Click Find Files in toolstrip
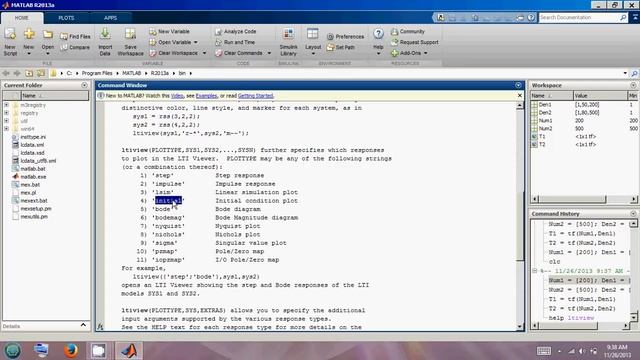640x360 pixels. click(x=76, y=36)
